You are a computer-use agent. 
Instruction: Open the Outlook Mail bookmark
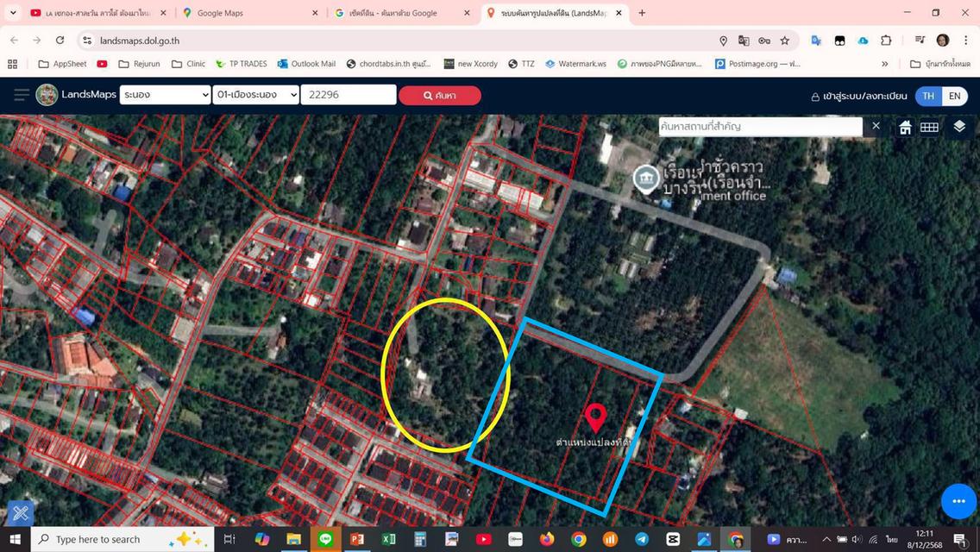[306, 64]
